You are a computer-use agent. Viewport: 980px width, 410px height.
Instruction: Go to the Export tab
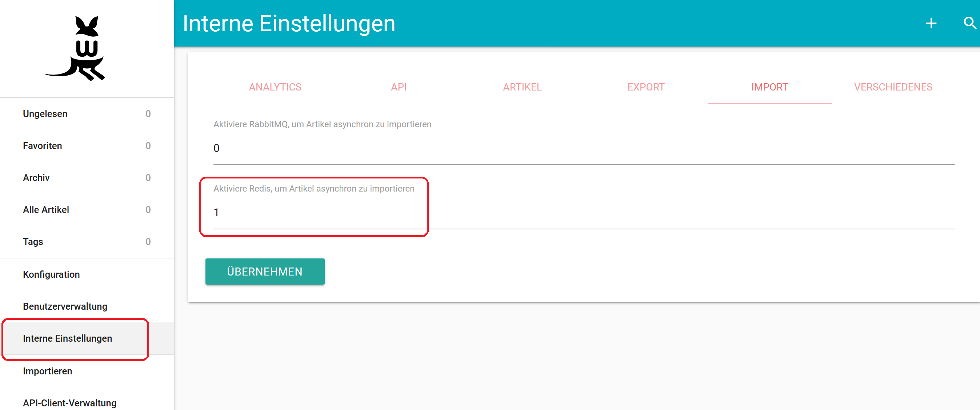(645, 87)
